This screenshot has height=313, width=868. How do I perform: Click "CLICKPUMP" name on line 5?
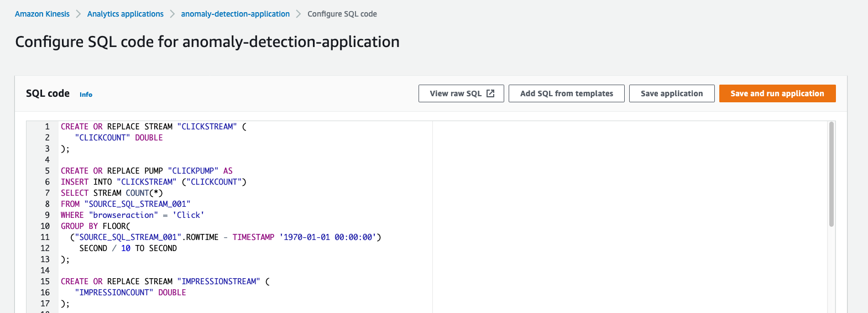193,171
